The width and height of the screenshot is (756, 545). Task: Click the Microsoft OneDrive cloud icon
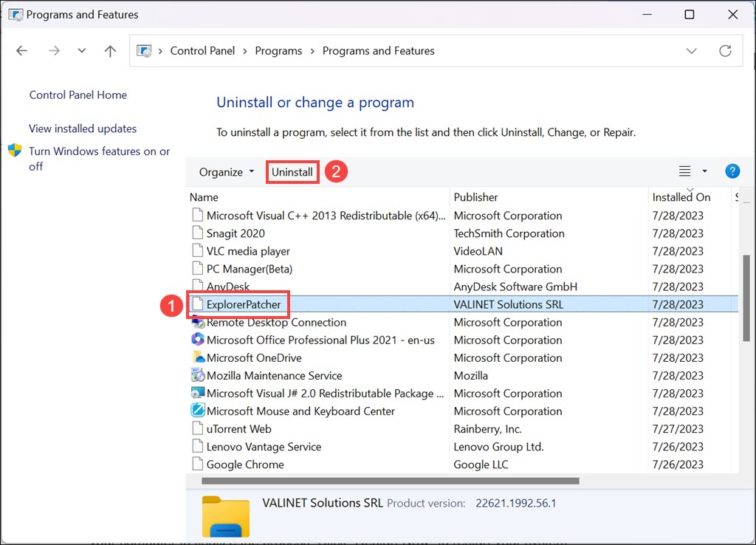[x=197, y=358]
